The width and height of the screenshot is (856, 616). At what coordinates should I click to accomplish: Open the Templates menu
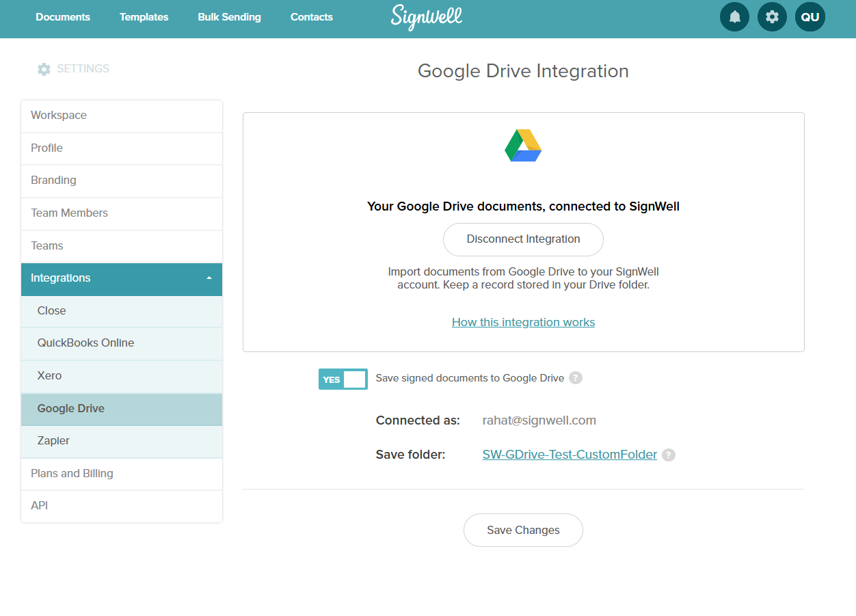pos(144,17)
